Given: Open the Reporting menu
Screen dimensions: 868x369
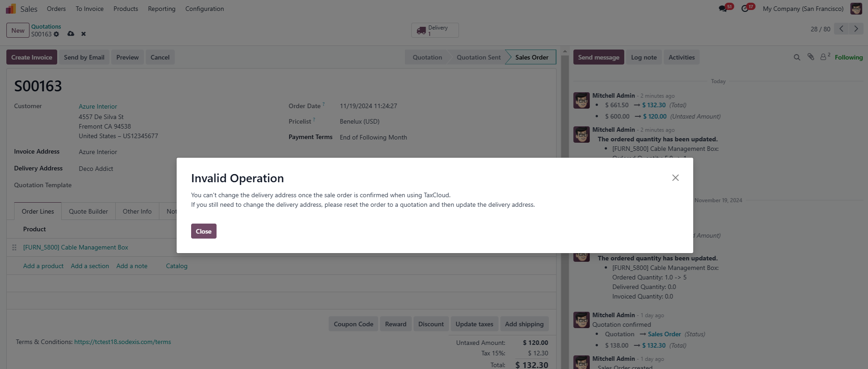Looking at the screenshot, I should pyautogui.click(x=162, y=9).
